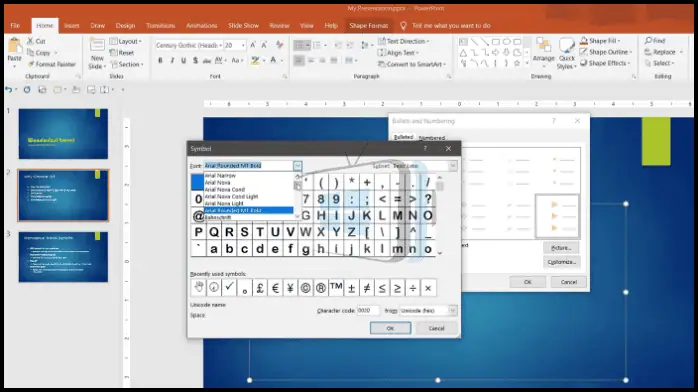Viewport: 698px width, 392px height.
Task: Select the copyright symbol in recently used
Action: click(305, 288)
